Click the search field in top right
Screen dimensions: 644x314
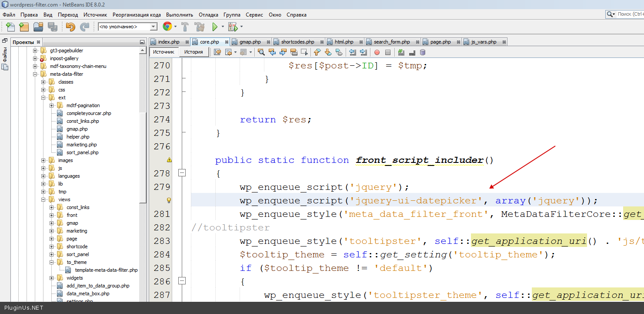coord(629,14)
